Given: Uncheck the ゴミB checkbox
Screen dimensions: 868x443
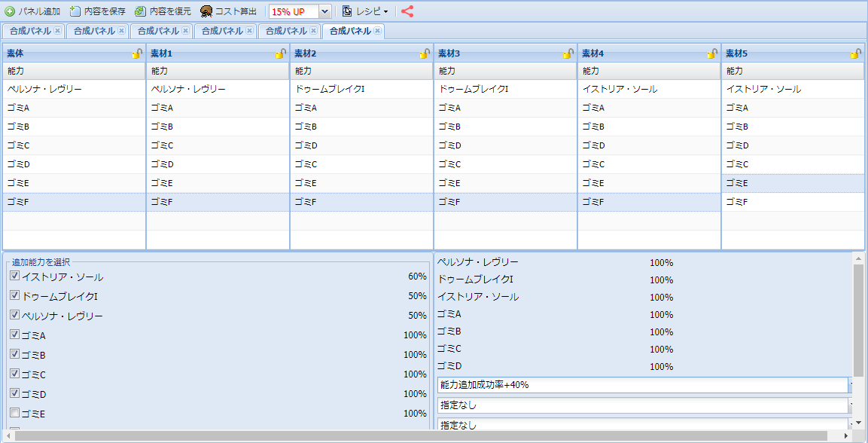Looking at the screenshot, I should (x=15, y=354).
